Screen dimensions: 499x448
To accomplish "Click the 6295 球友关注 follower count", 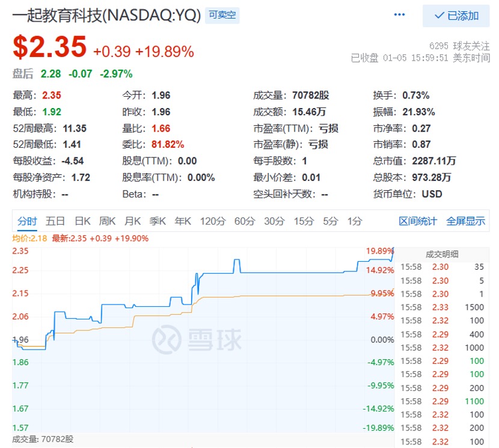I will click(x=459, y=46).
